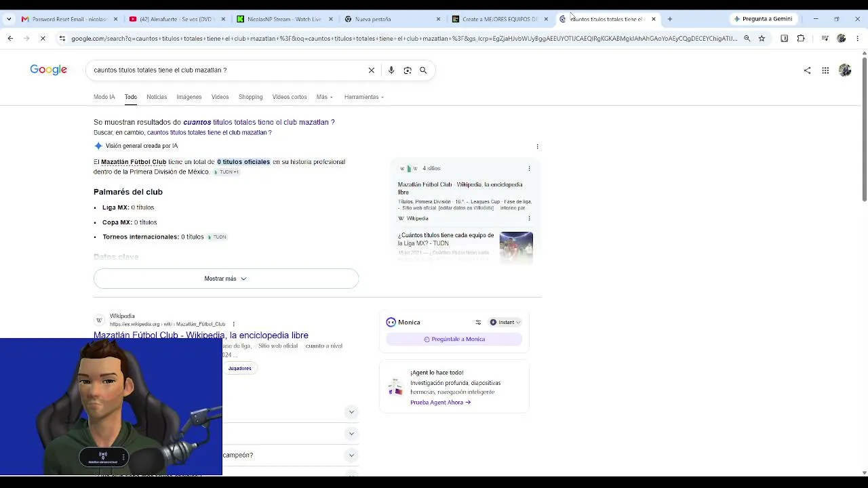Stop loading the page
Viewport: 868px width, 488px height.
tap(43, 39)
